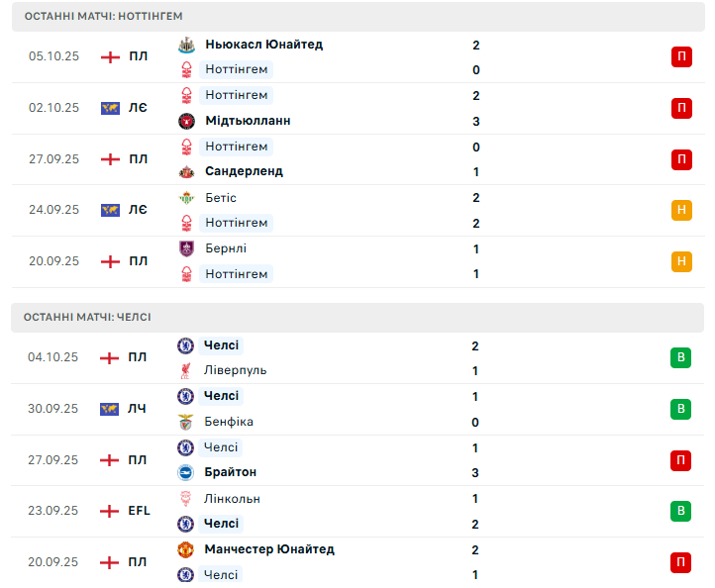
Task: Click the Manchester United crest
Action: click(x=185, y=549)
